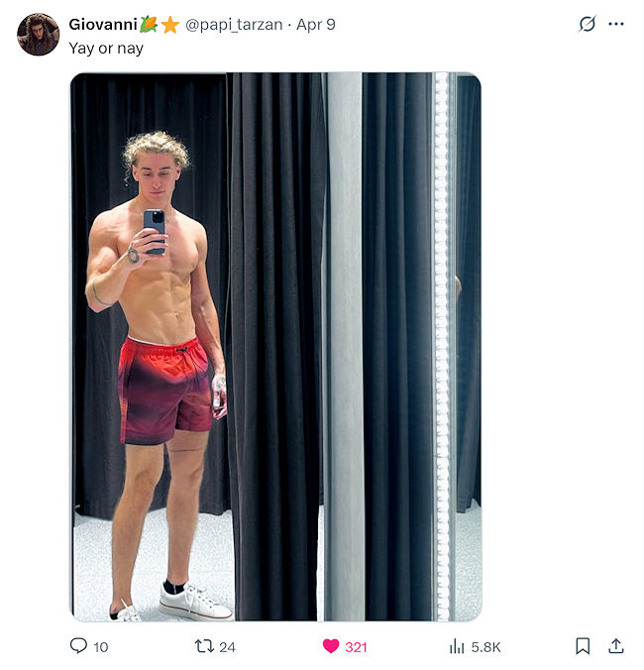The height and width of the screenshot is (670, 644).
Task: Click the reply count 10
Action: (101, 647)
